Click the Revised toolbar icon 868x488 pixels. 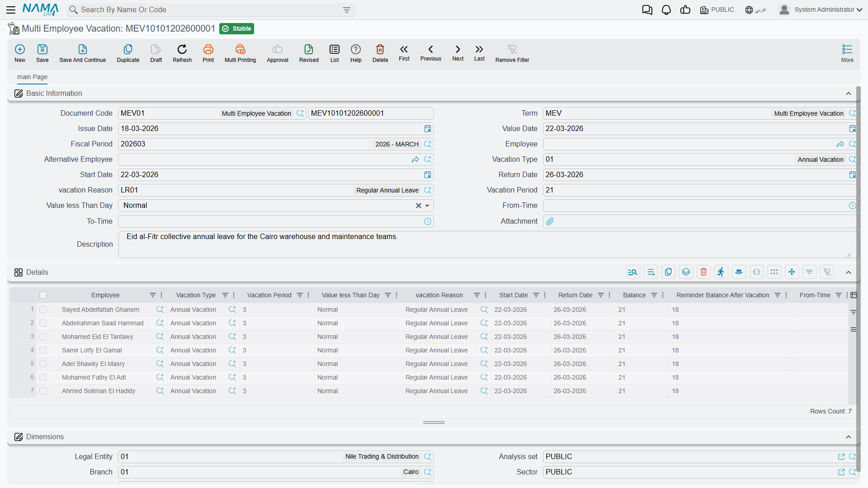tap(309, 53)
